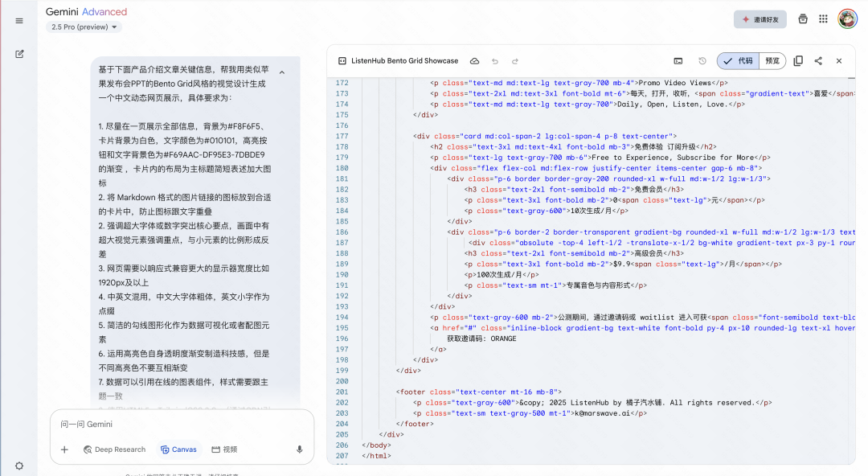This screenshot has height=476, width=868.
Task: Close the canvas panel
Action: (x=838, y=61)
